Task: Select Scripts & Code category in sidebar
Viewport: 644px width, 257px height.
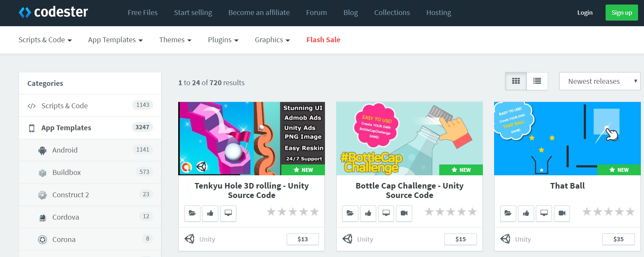Action: (x=90, y=105)
